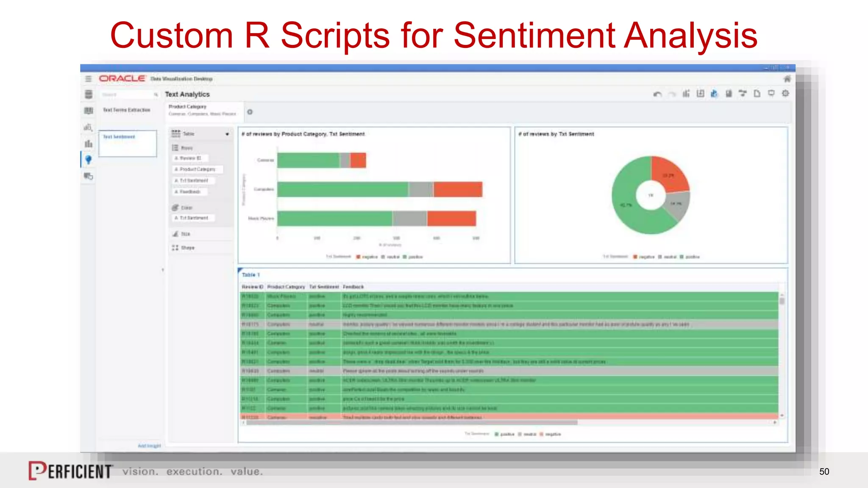
Task: Open the Table visualization type dropdown
Action: (227, 134)
